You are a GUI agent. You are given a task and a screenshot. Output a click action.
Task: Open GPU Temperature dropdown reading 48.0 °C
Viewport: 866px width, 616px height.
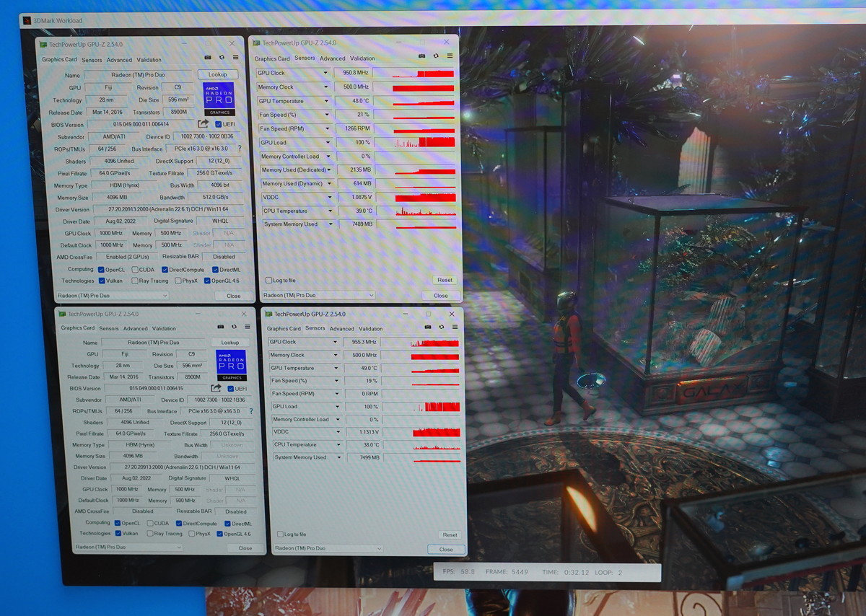327,101
